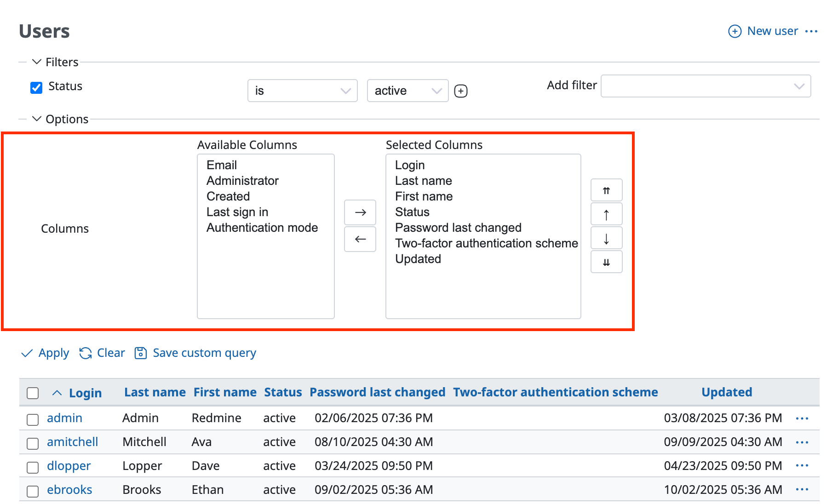Image resolution: width=838 pixels, height=504 pixels.
Task: Select Authentication mode in Available Columns
Action: [x=265, y=228]
